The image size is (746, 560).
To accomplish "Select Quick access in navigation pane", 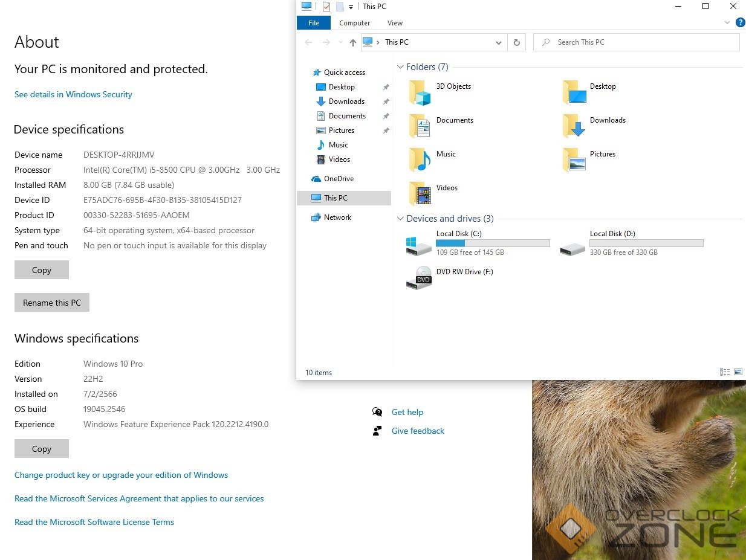I will [345, 72].
